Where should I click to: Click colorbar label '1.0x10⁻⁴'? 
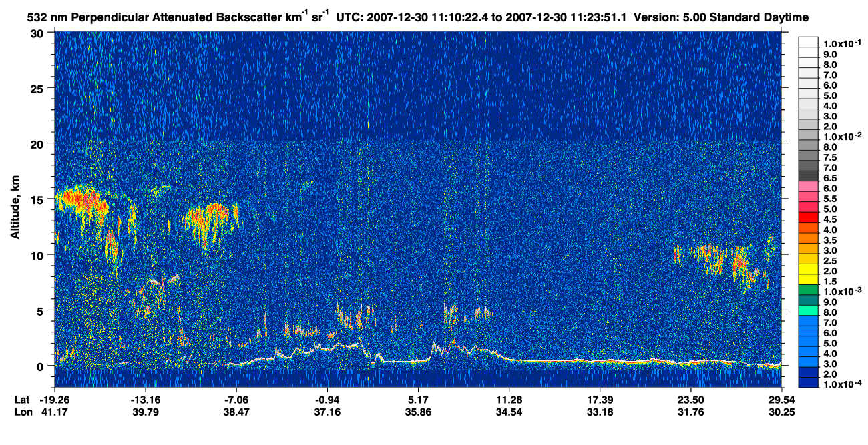843,384
